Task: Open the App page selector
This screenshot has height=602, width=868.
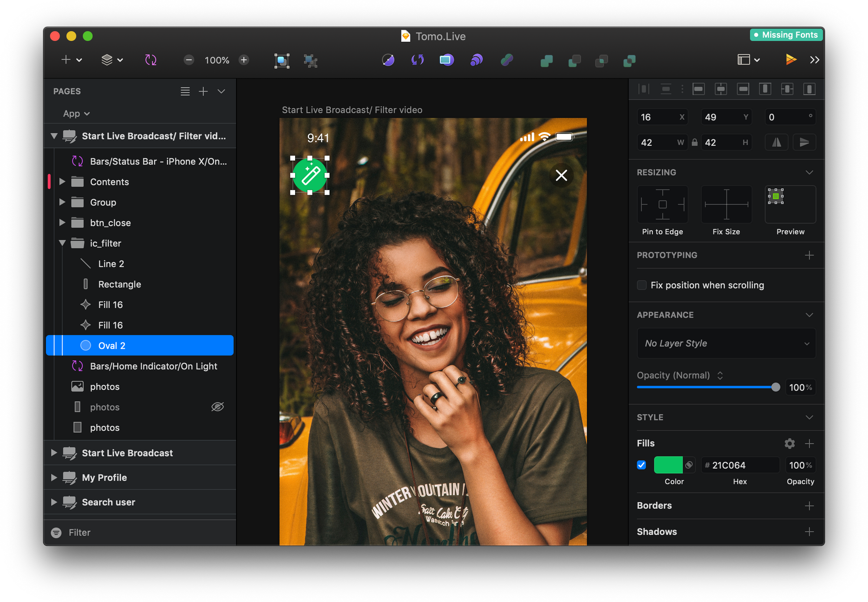Action: point(76,113)
